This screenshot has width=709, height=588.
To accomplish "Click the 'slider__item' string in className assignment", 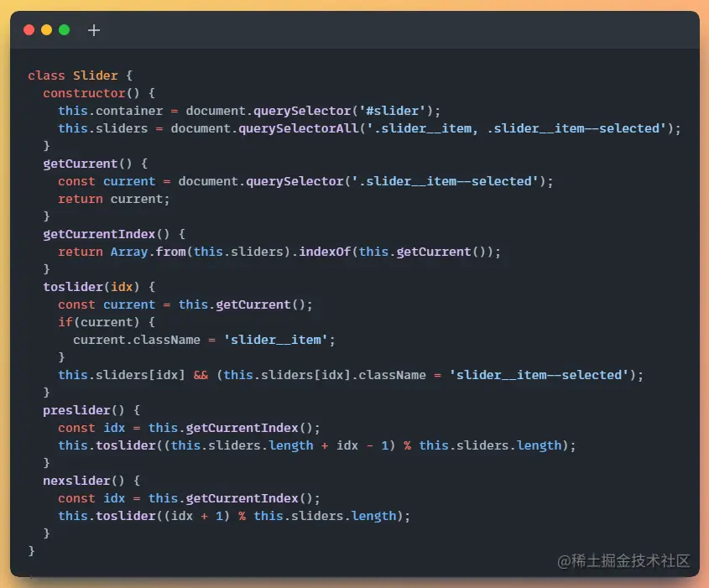I will [275, 340].
